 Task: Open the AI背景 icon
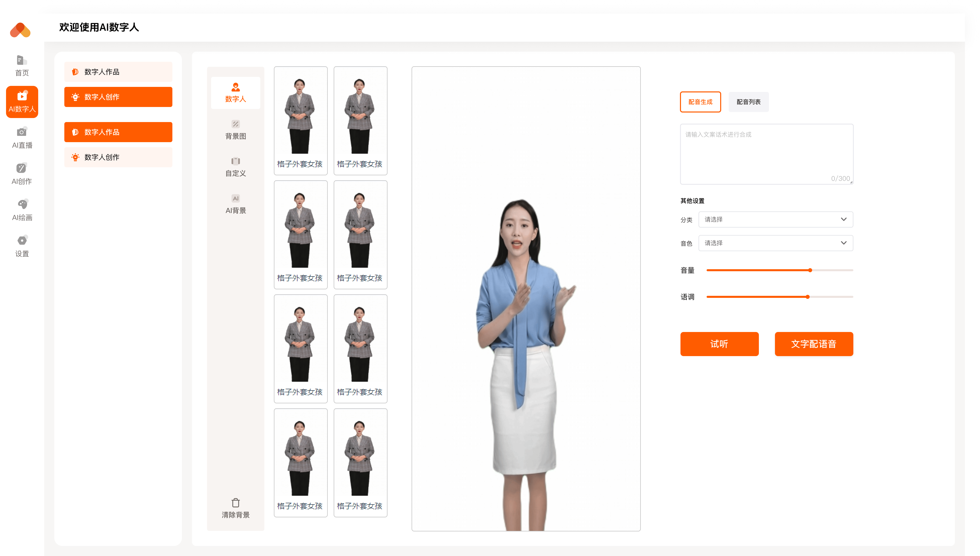(x=235, y=198)
